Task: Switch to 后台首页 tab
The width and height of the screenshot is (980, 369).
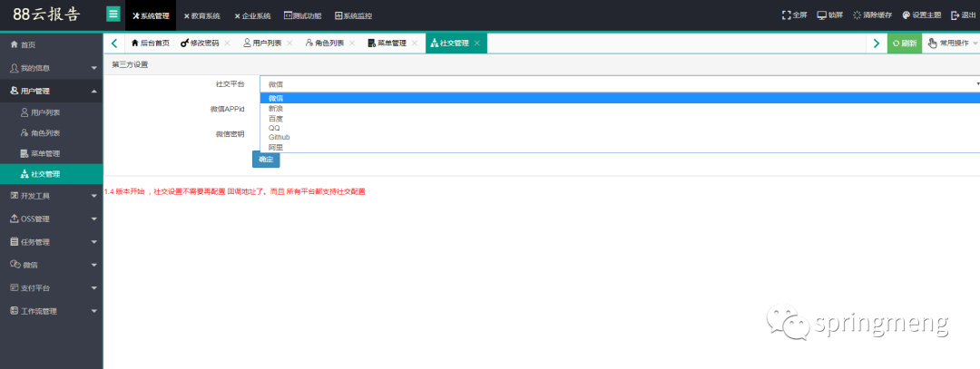Action: point(150,44)
